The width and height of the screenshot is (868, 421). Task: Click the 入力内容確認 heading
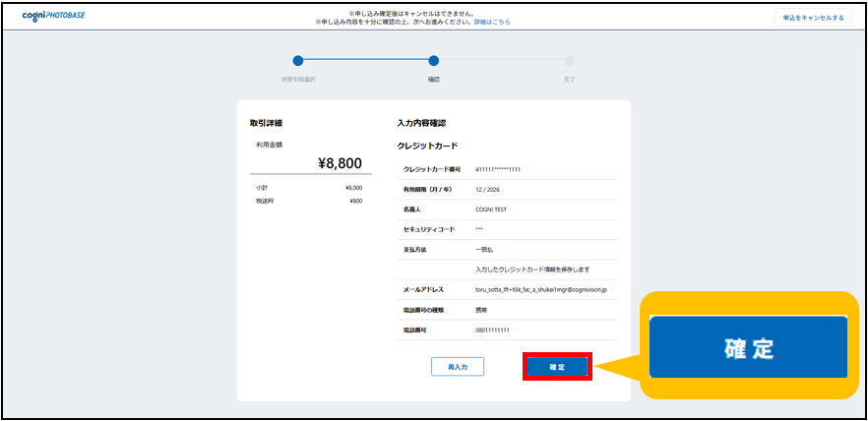pos(421,123)
